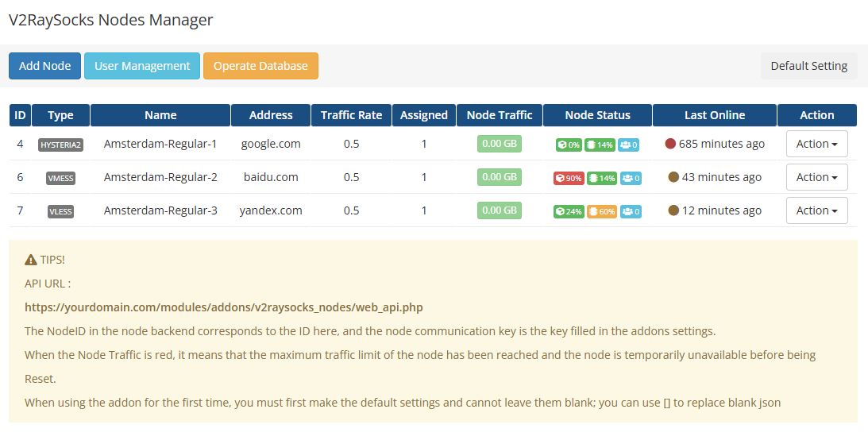
Task: Click the HYSTERIA2 type badge
Action: (x=60, y=145)
